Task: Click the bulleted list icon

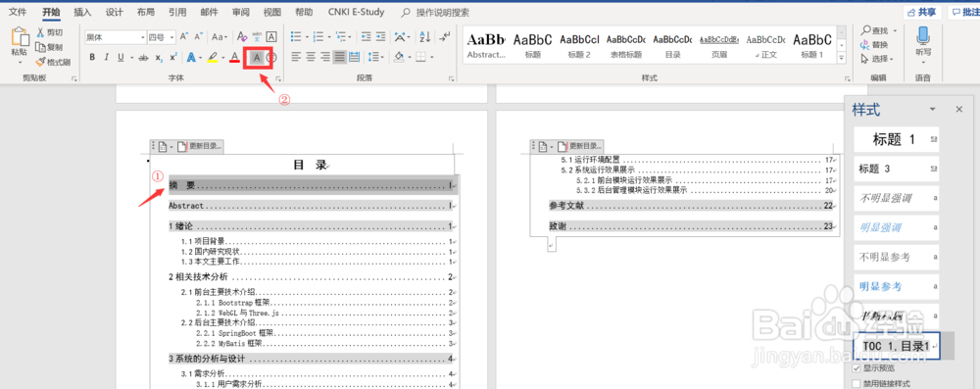Action: [296, 37]
